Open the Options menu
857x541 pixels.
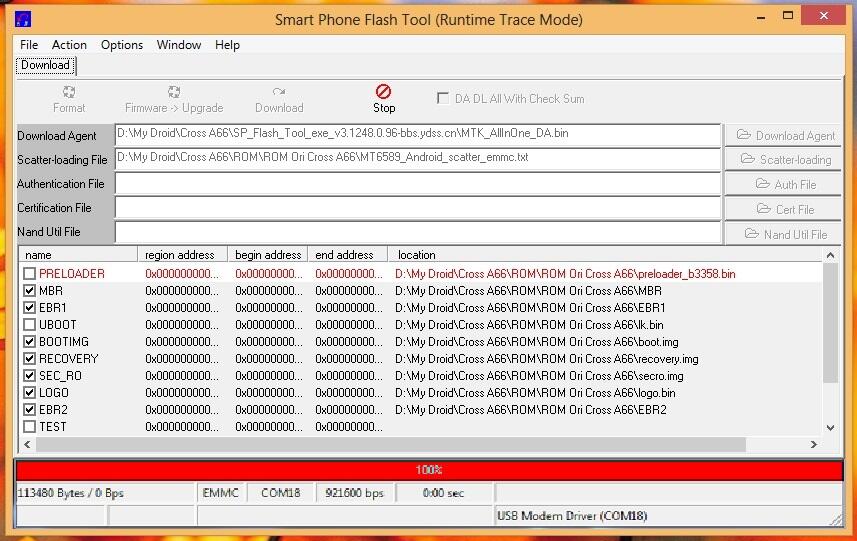[122, 45]
